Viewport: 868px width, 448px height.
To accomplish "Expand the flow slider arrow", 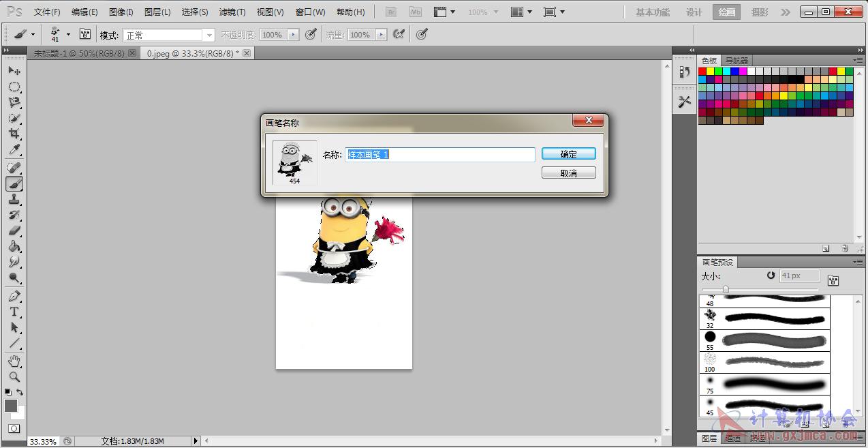I will [381, 35].
